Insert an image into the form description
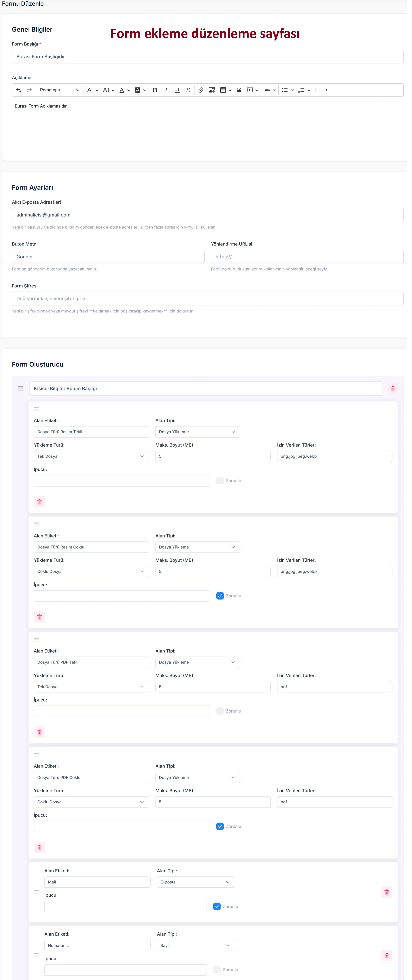 [212, 90]
